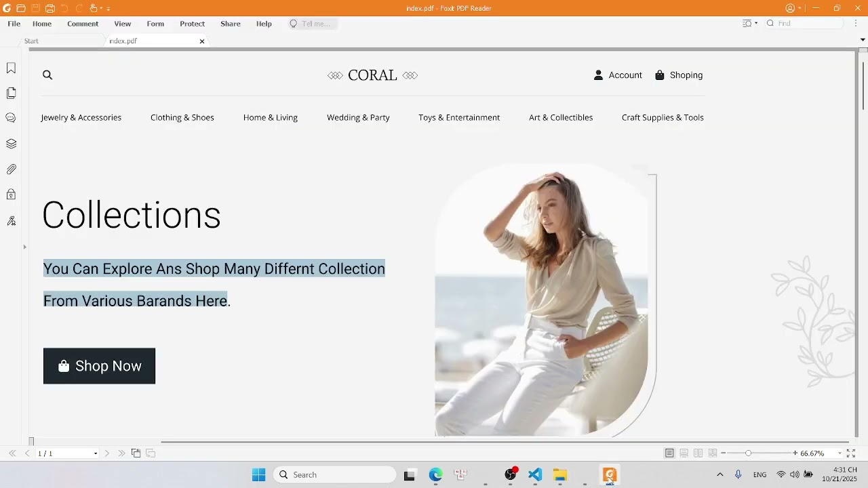Click the Craft Supplies & Tools link
Screen dimensions: 868x488
pos(663,117)
